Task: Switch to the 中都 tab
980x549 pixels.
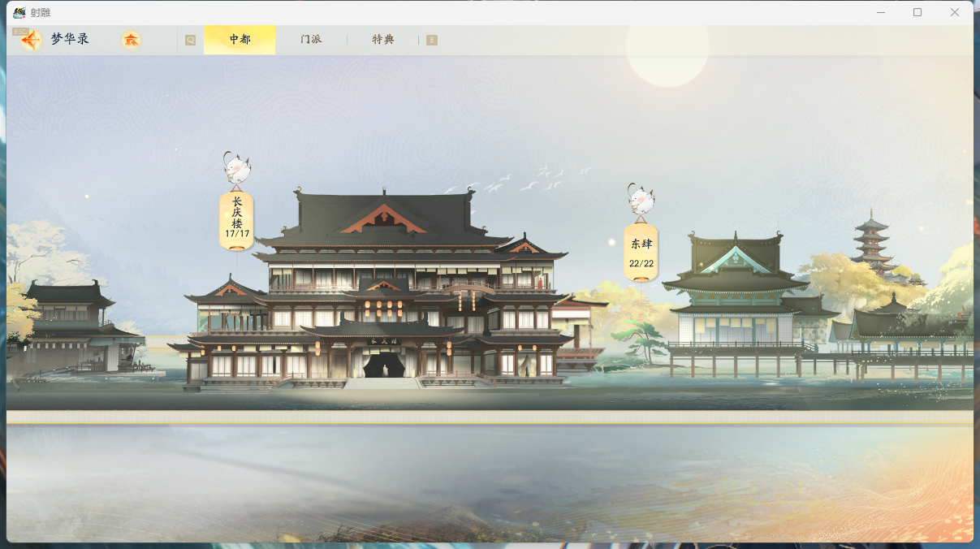Action: coord(240,40)
